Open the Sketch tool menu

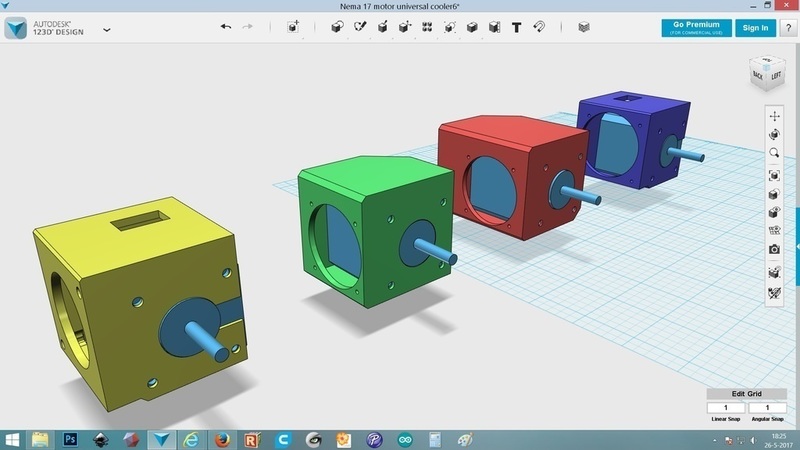[x=360, y=27]
